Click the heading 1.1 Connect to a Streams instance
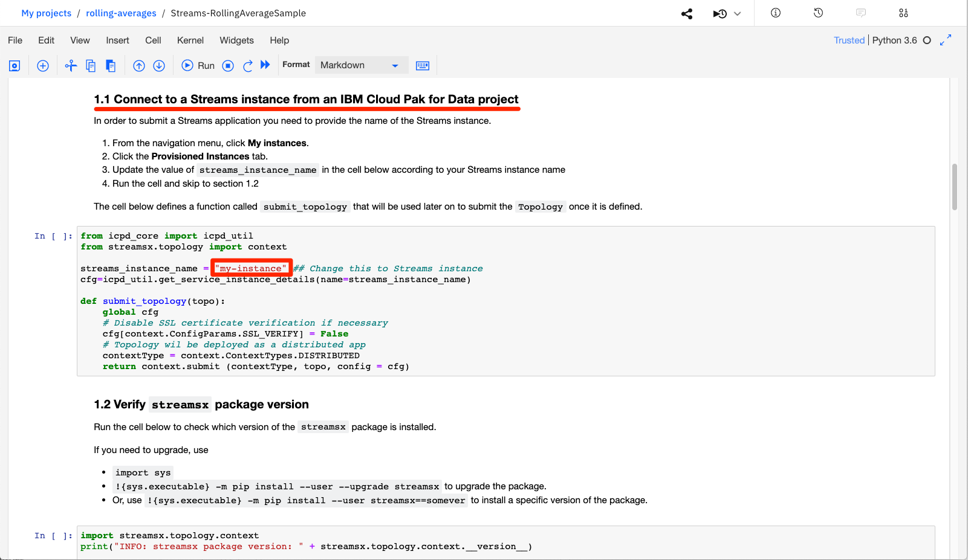The width and height of the screenshot is (968, 560). 306,99
